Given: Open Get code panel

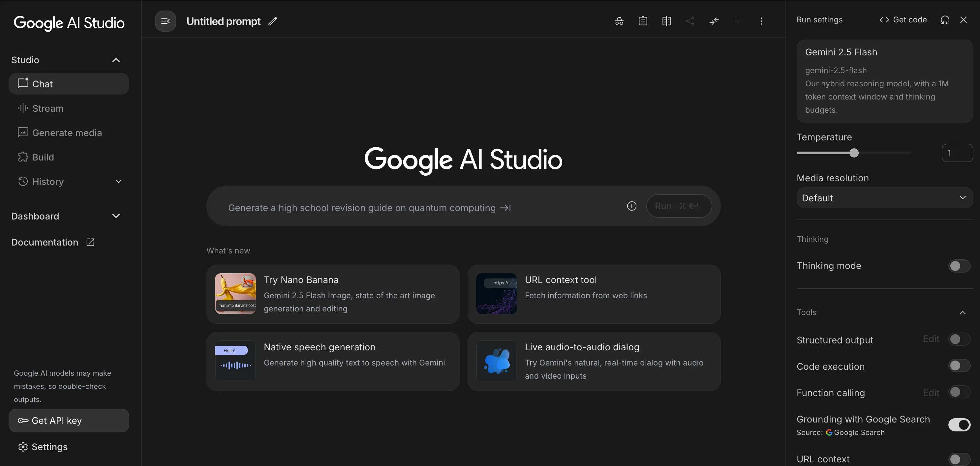Looking at the screenshot, I should click(x=903, y=19).
